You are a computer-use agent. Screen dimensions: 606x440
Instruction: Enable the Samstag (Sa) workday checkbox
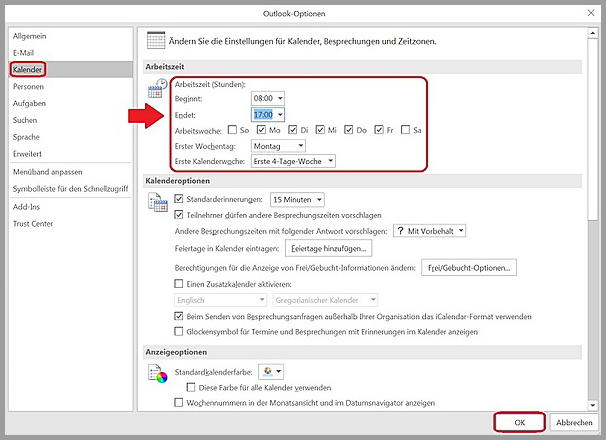pos(404,129)
